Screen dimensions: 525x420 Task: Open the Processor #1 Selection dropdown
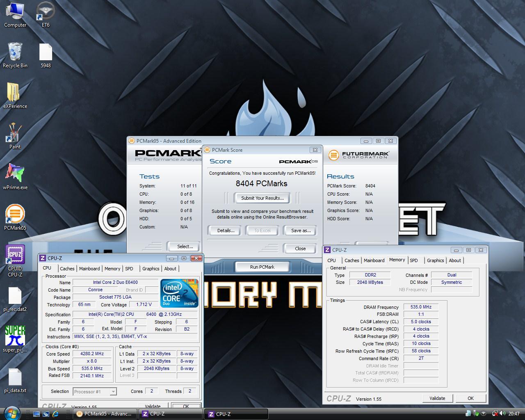point(95,392)
